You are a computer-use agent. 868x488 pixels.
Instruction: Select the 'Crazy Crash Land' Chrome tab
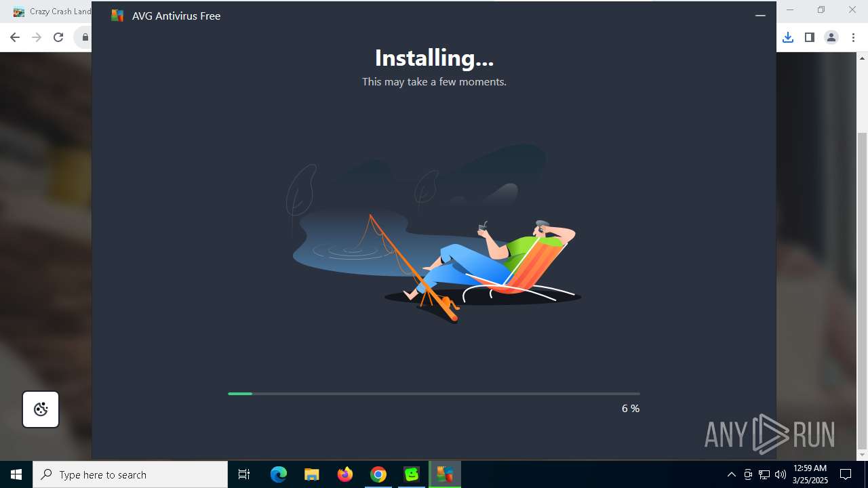point(52,12)
